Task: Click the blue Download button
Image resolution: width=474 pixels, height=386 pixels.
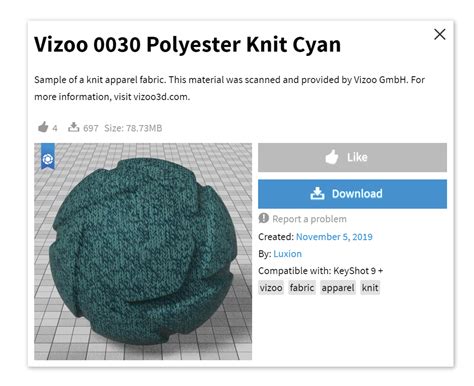Action: coord(352,194)
